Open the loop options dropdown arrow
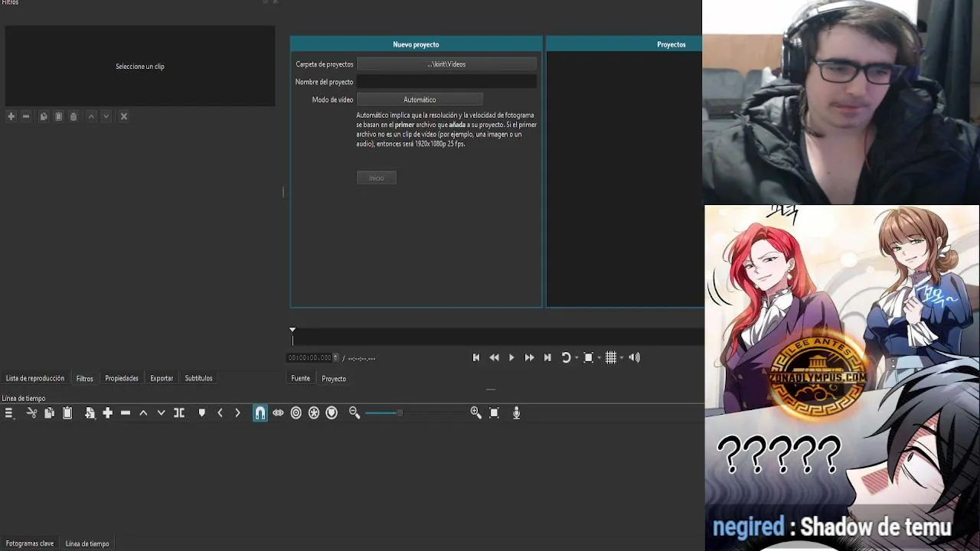This screenshot has height=551, width=980. (x=577, y=358)
